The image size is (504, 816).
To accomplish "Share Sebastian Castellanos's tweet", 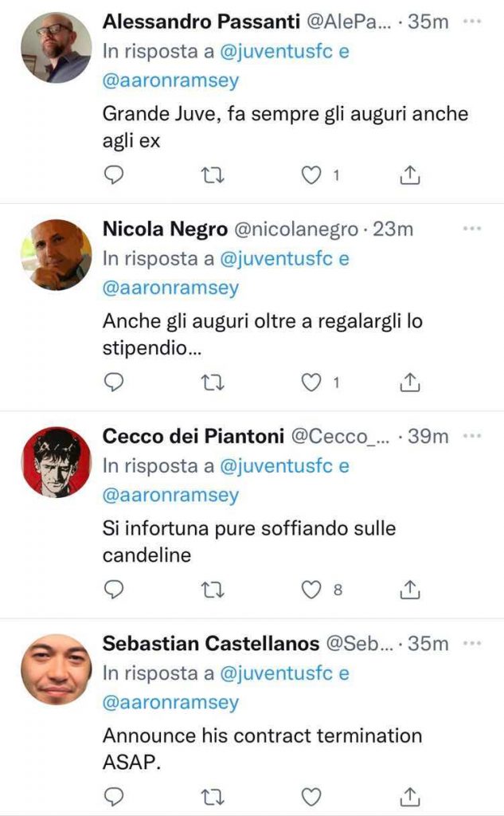I will 409,795.
